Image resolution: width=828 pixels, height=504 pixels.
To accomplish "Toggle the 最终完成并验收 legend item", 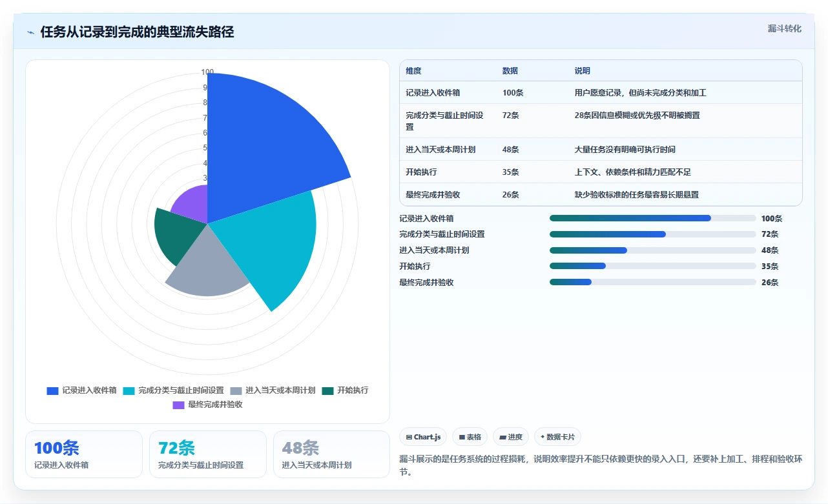I will pyautogui.click(x=207, y=405).
